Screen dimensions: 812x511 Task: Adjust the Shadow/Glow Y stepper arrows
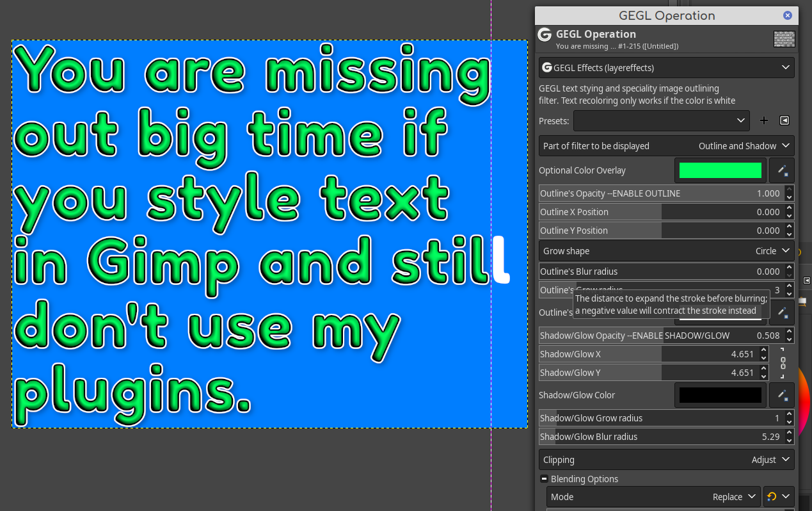[x=763, y=373]
